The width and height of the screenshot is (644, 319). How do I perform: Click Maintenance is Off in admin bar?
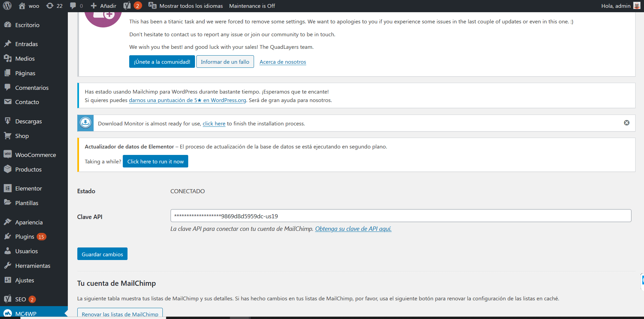coord(252,6)
